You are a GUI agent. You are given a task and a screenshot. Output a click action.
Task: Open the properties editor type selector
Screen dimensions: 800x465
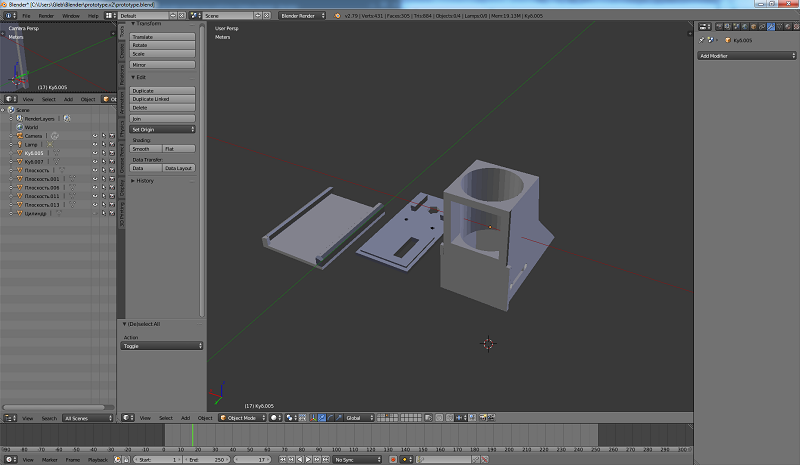[x=705, y=27]
